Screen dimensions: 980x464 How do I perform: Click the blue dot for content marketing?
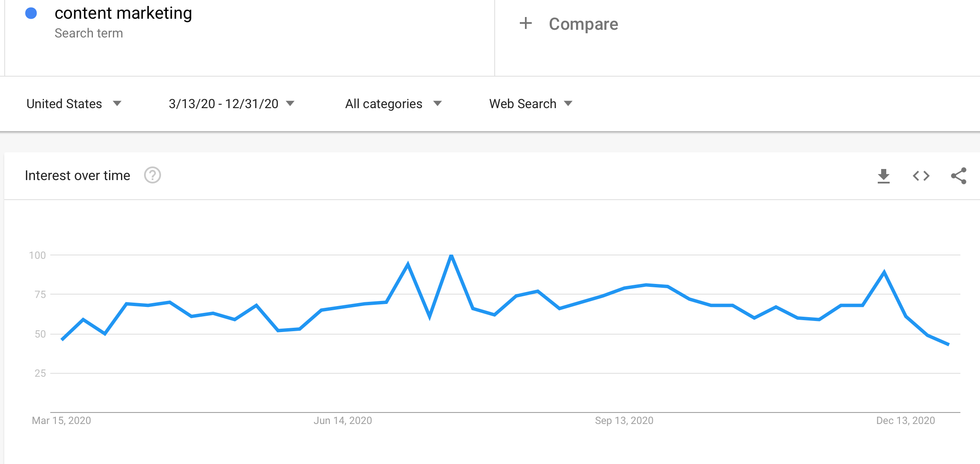31,13
